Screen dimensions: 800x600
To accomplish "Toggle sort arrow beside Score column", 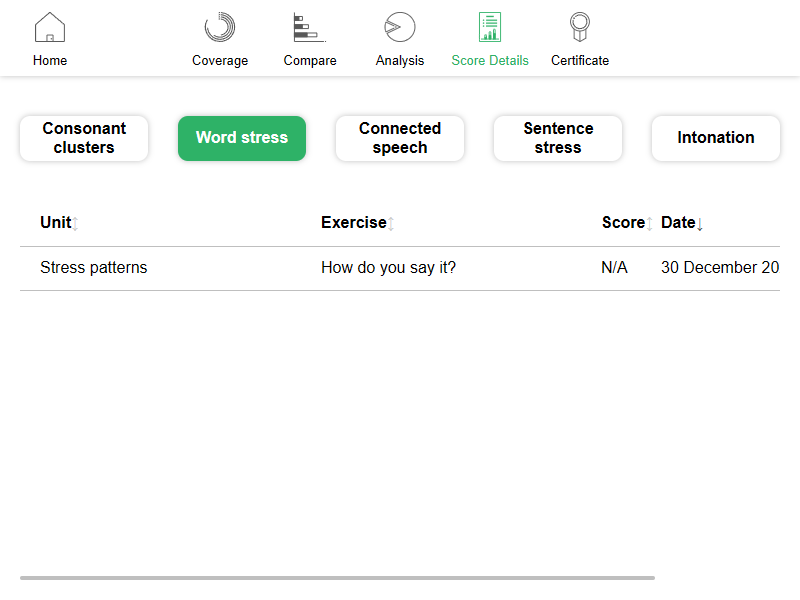I will pos(650,224).
